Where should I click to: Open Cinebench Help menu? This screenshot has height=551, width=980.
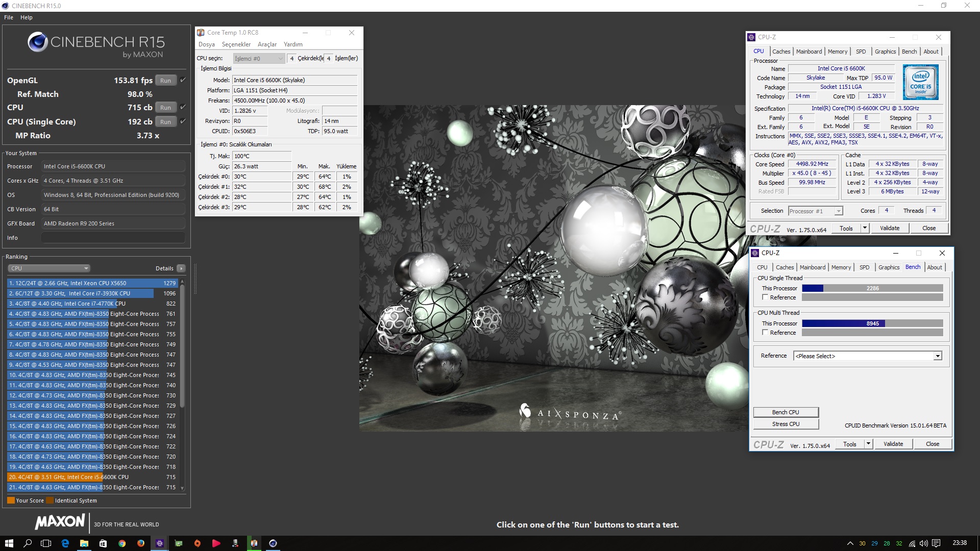coord(27,17)
